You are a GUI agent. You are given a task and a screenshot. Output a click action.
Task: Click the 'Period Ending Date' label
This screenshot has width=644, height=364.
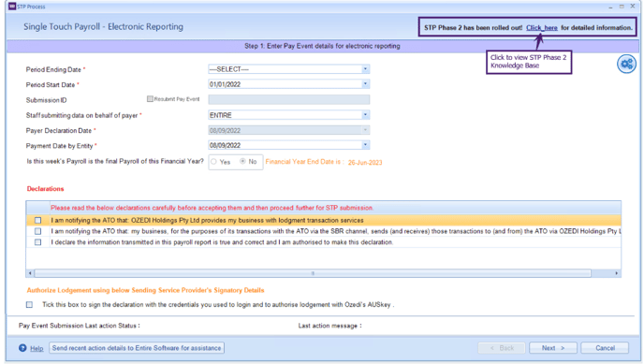(53, 70)
